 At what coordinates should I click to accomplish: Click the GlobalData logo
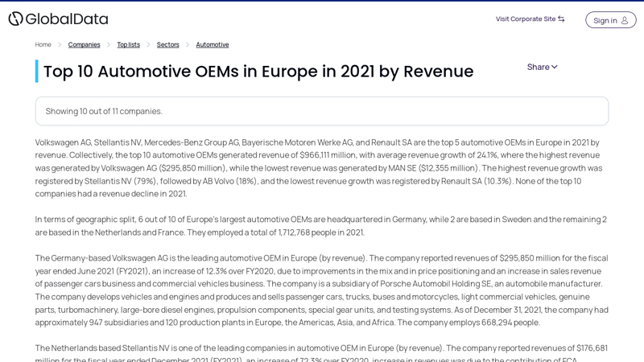point(58,19)
